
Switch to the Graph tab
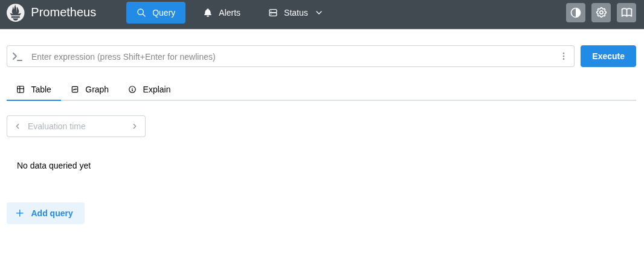tap(90, 89)
